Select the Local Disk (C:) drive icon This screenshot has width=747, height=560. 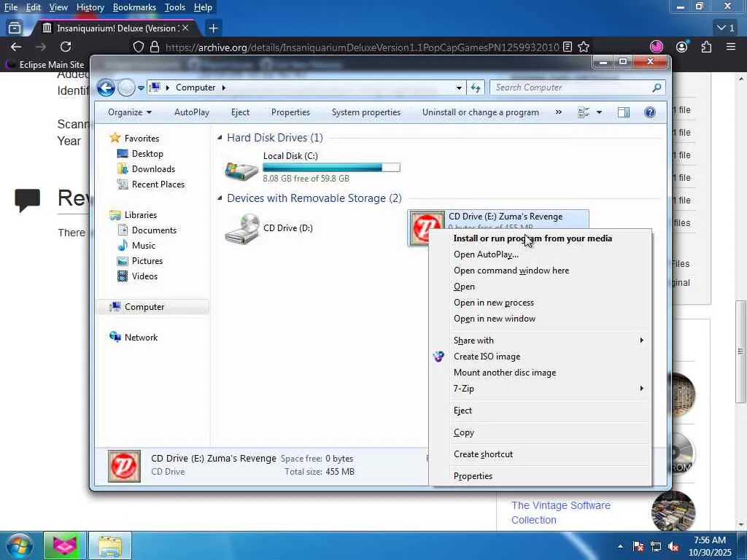coord(241,171)
